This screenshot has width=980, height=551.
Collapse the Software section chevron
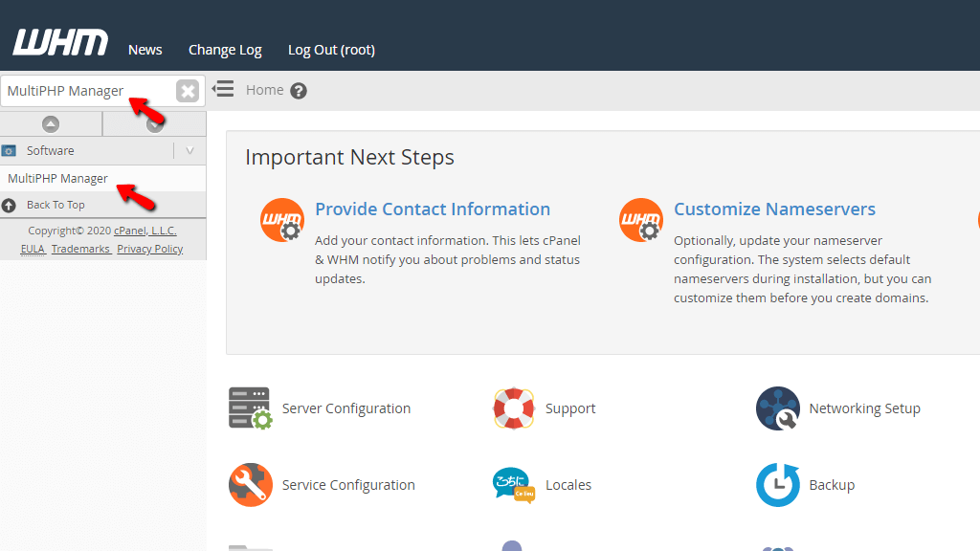coord(189,150)
